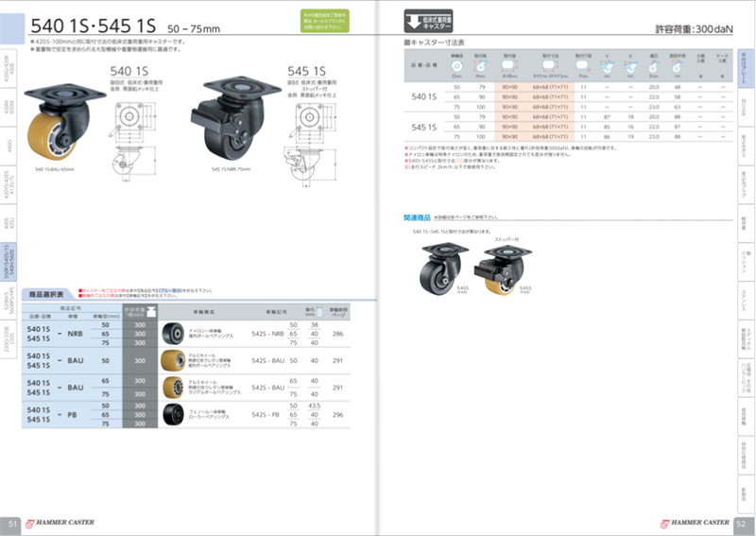The height and width of the screenshot is (536, 756).
Task: Click the 540 1S row label in dimension table
Action: (423, 96)
